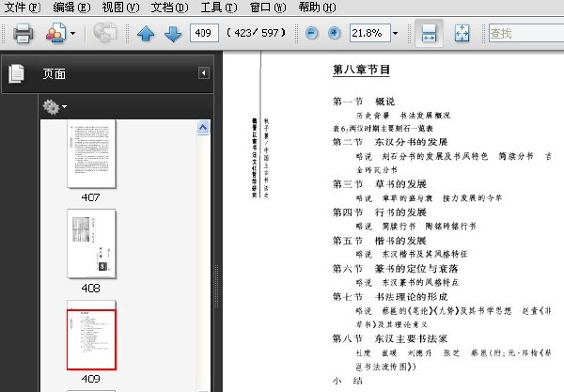Screen dimensions: 564x392
Task: Select page thumbnail 408
Action: [x=91, y=244]
